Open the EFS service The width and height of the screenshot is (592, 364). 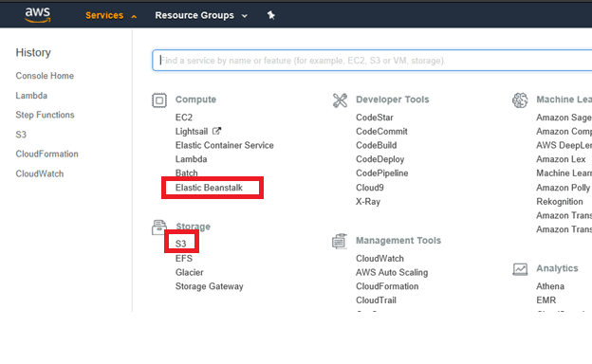pyautogui.click(x=184, y=259)
